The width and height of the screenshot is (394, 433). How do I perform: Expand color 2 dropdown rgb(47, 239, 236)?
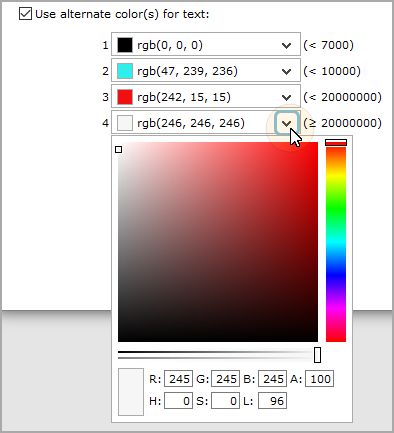coord(286,71)
